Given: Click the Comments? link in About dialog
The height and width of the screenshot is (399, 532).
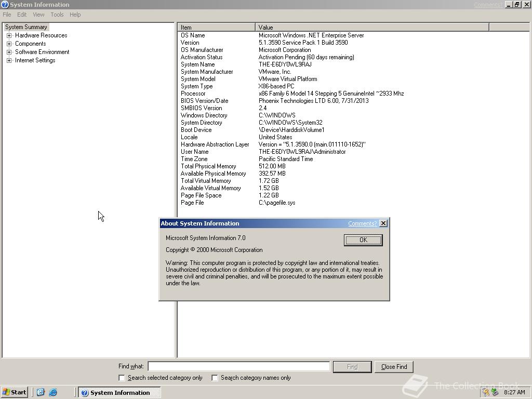Looking at the screenshot, I should click(362, 223).
